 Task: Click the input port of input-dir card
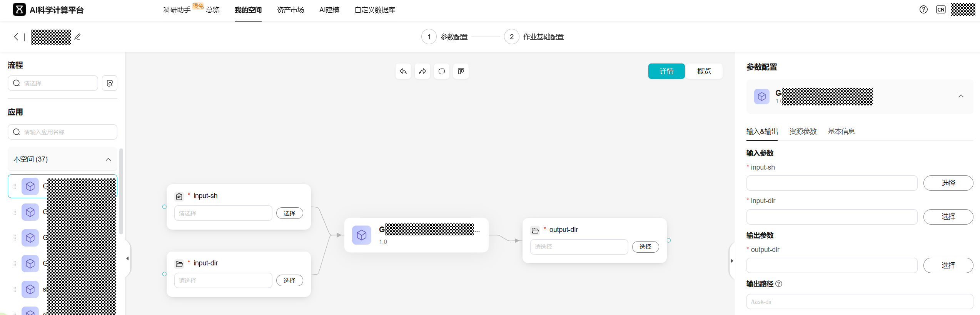coord(164,274)
